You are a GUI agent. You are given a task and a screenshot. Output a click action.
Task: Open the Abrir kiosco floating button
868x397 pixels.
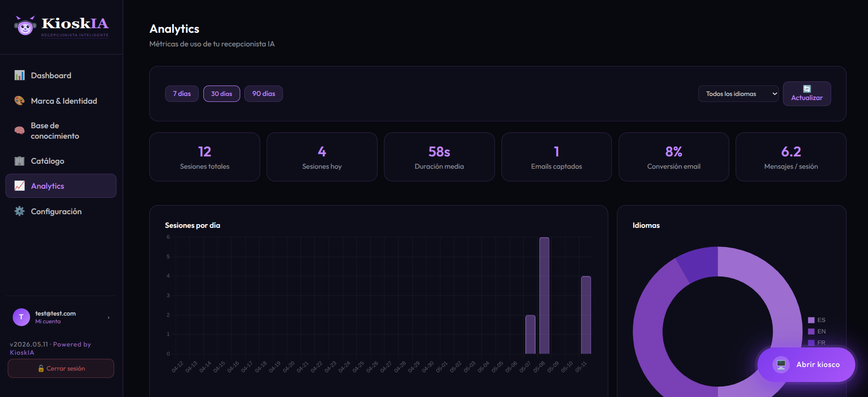[806, 364]
